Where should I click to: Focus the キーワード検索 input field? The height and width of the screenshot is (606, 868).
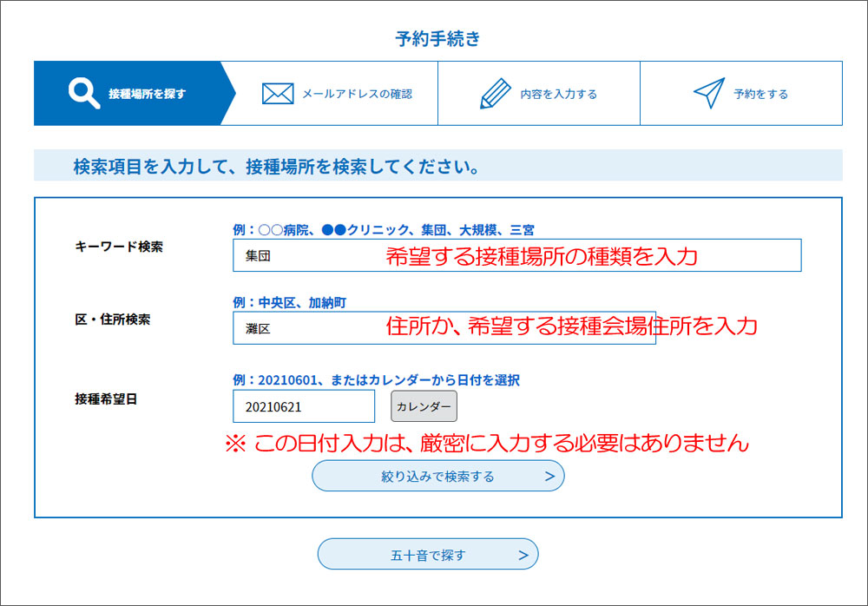(517, 255)
